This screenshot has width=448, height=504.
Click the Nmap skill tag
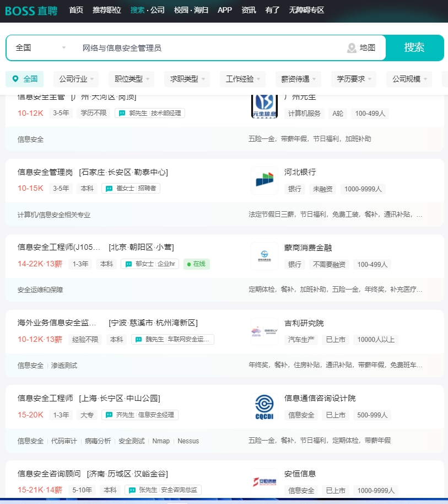[x=161, y=441]
